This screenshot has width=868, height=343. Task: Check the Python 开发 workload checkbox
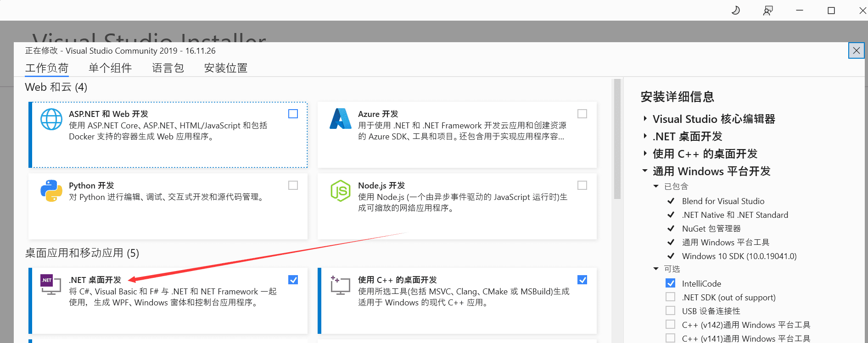(x=293, y=185)
